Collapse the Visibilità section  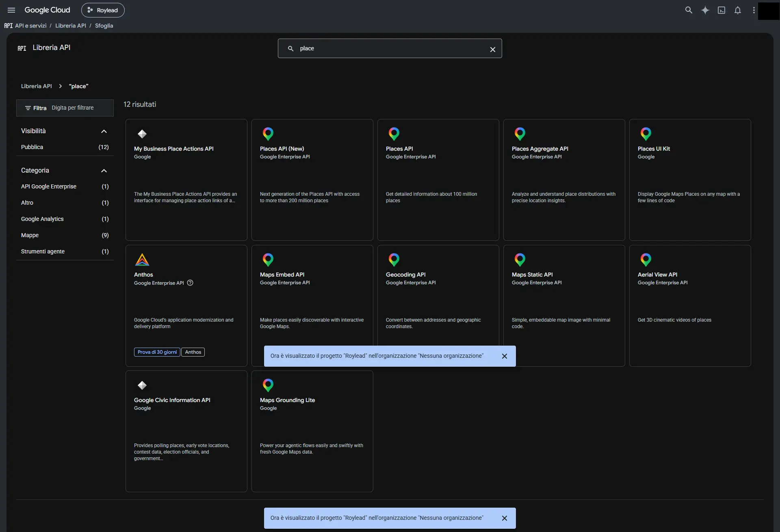click(104, 131)
